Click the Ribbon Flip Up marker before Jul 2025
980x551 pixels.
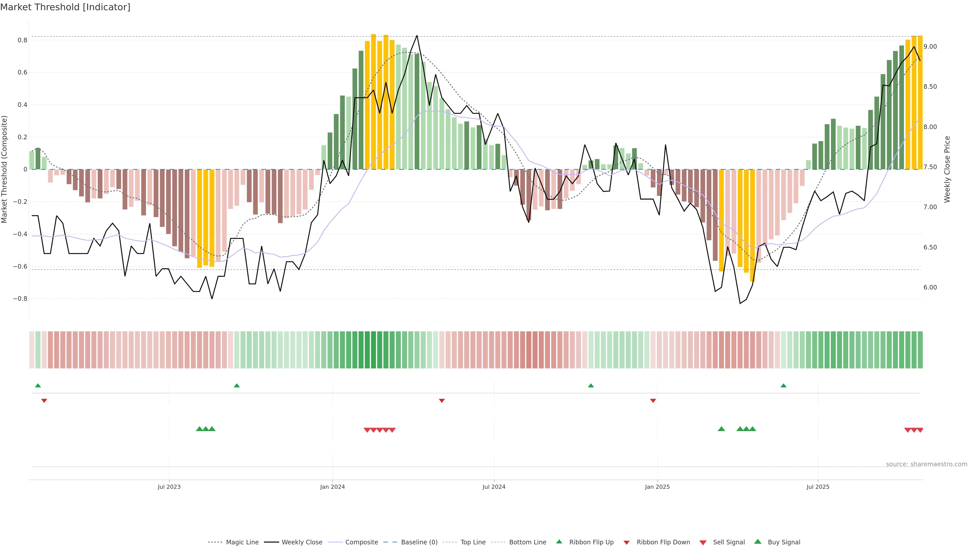click(x=783, y=386)
